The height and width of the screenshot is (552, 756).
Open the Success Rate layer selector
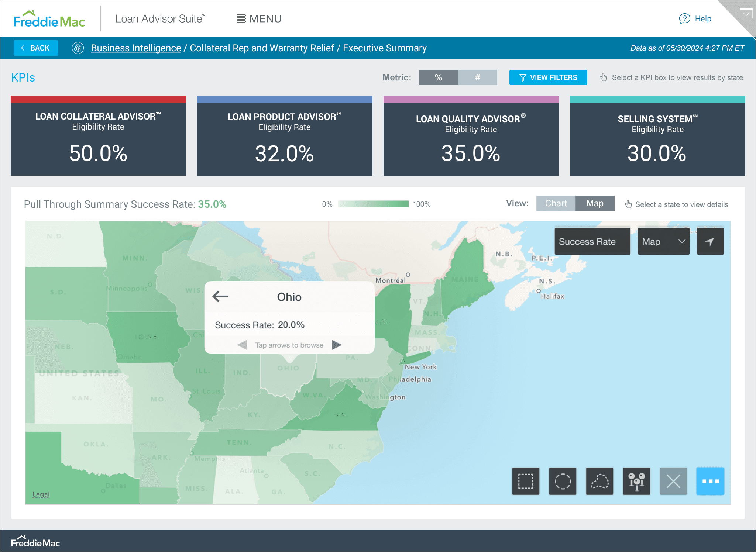click(x=592, y=241)
